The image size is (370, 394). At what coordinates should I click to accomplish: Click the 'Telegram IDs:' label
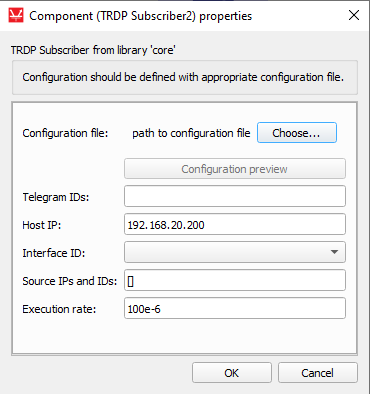56,197
